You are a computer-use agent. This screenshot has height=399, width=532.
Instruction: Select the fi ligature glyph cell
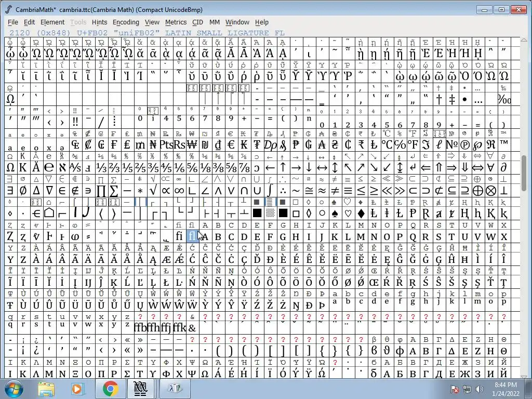pos(179,236)
